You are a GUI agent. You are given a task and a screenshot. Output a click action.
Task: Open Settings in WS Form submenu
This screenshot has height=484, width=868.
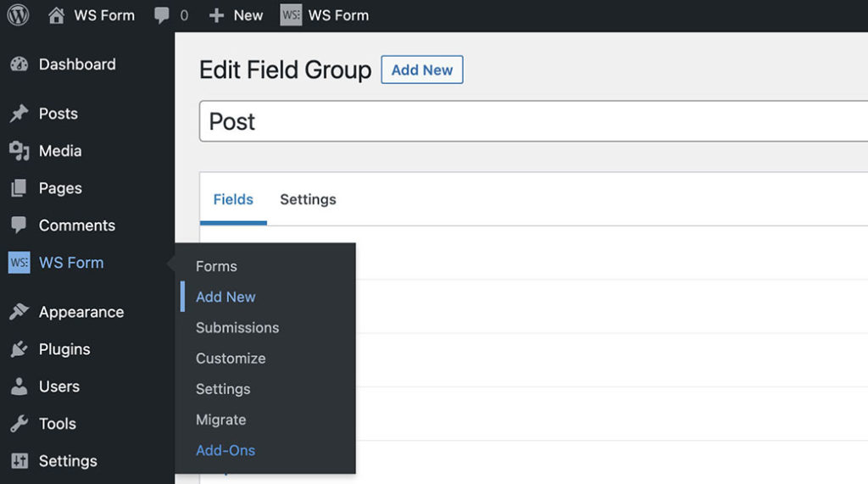click(x=223, y=389)
